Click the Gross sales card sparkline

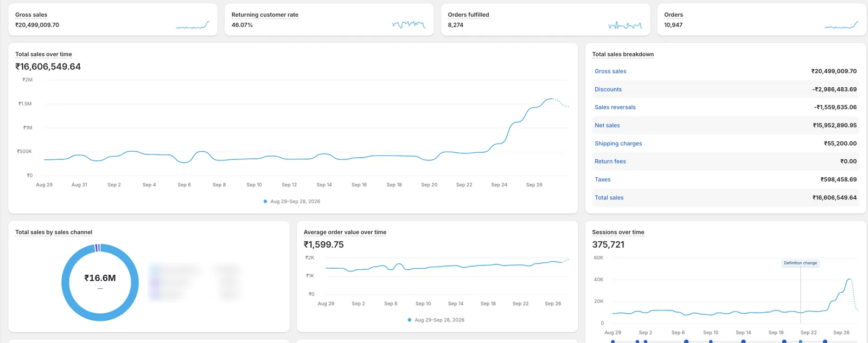click(x=193, y=25)
